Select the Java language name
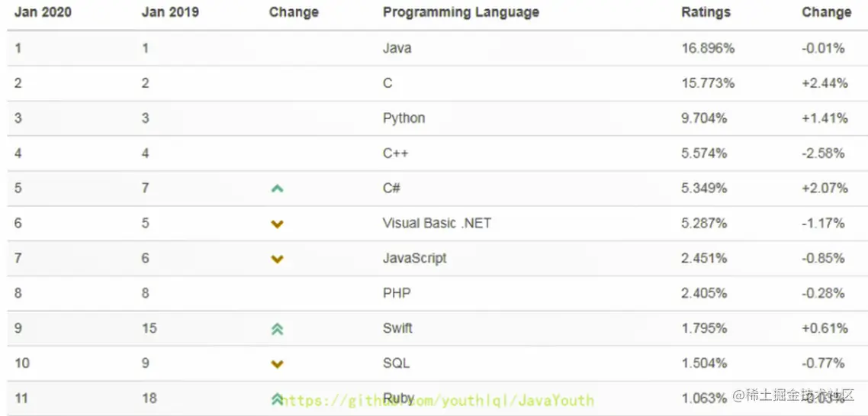The width and height of the screenshot is (868, 416). coord(397,48)
